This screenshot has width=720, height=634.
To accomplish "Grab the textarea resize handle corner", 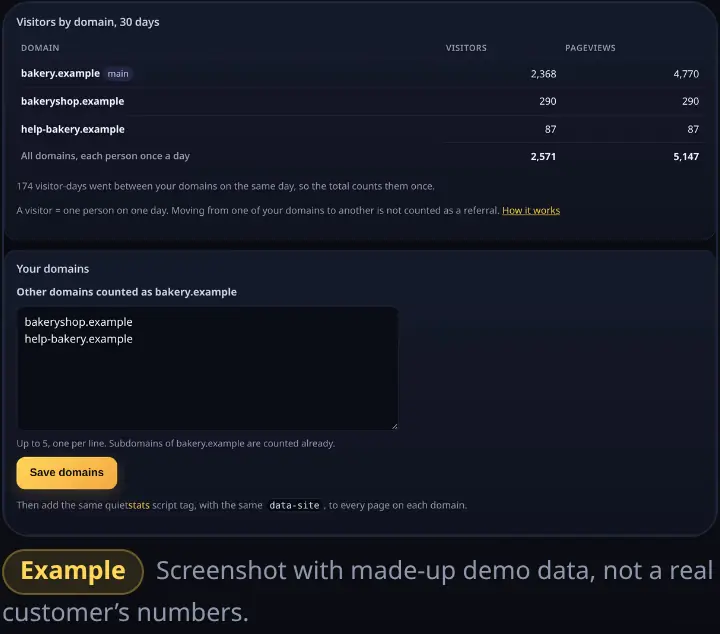I will (394, 426).
